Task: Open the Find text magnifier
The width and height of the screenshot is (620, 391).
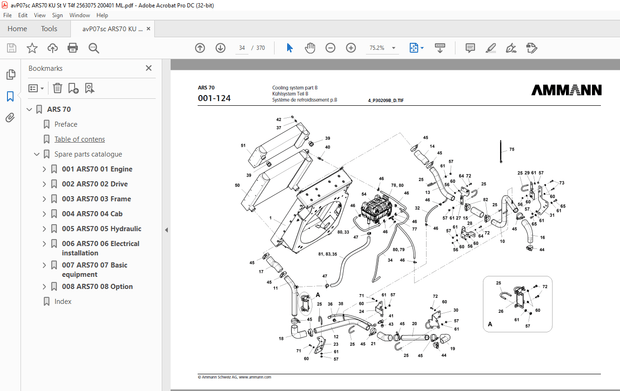Action: (x=94, y=48)
